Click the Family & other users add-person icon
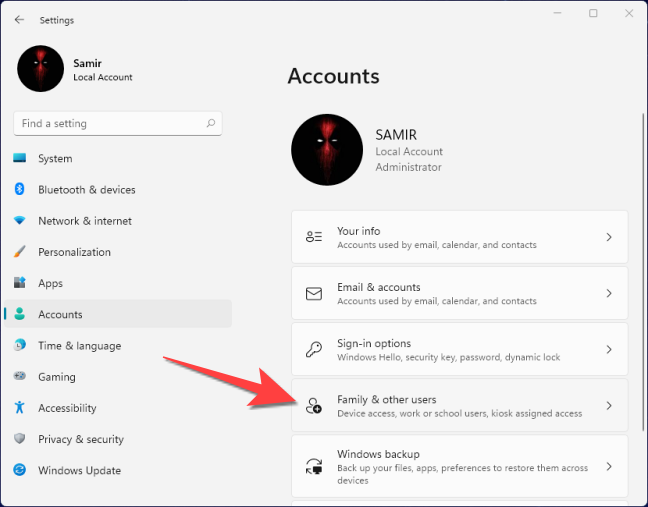The width and height of the screenshot is (648, 507). [314, 406]
